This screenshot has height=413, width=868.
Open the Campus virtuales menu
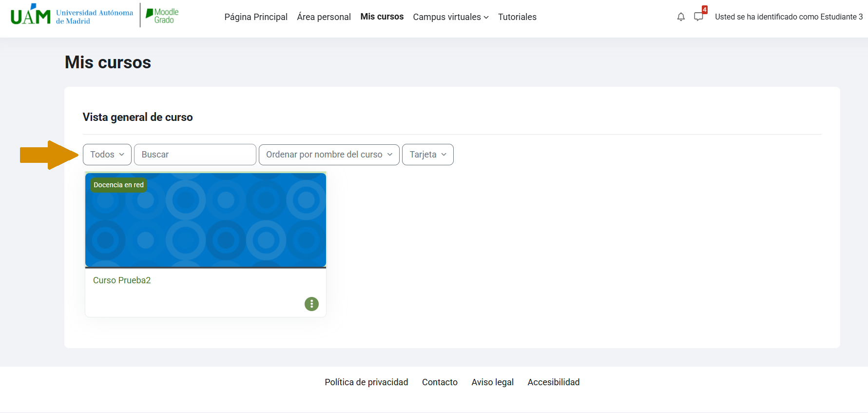[x=450, y=17]
